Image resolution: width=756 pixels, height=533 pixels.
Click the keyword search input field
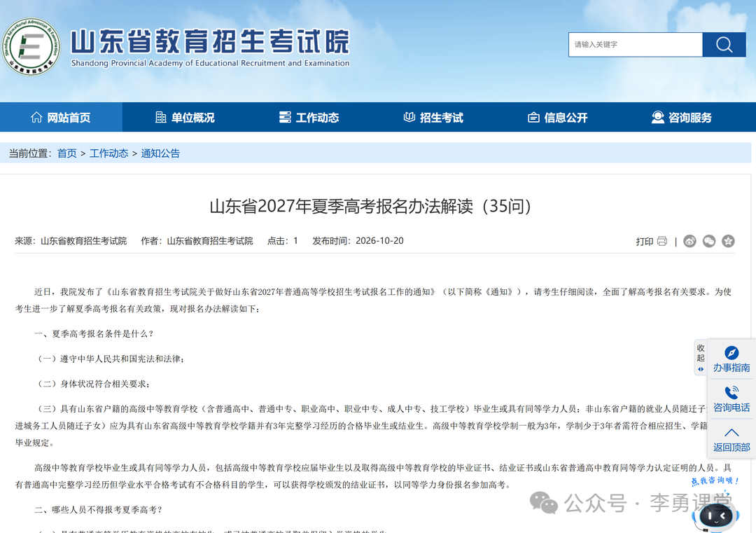click(636, 45)
